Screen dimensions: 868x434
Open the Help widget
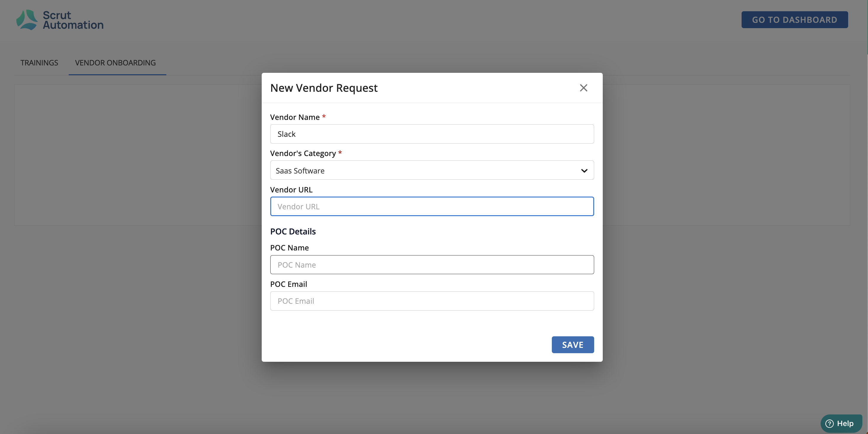[841, 423]
